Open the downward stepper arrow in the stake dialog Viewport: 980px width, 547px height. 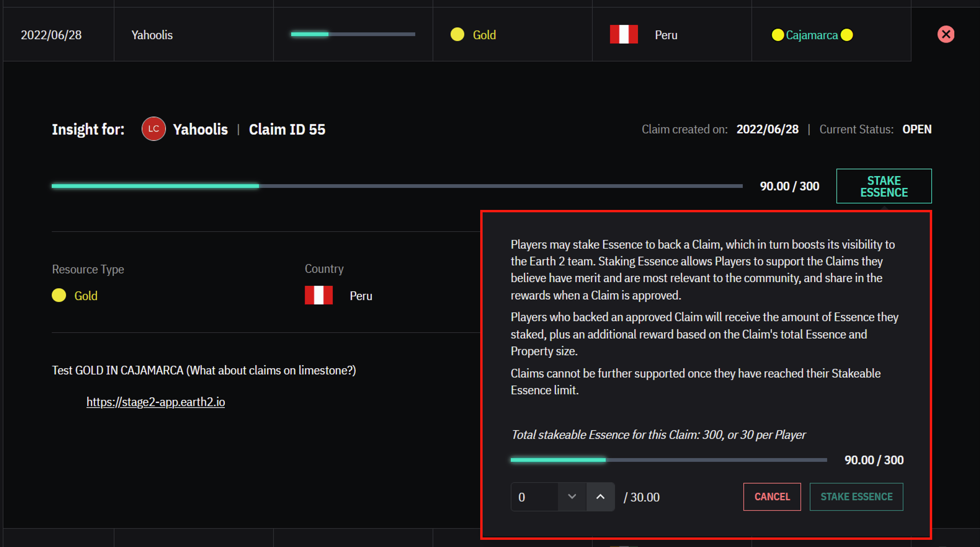coord(572,497)
